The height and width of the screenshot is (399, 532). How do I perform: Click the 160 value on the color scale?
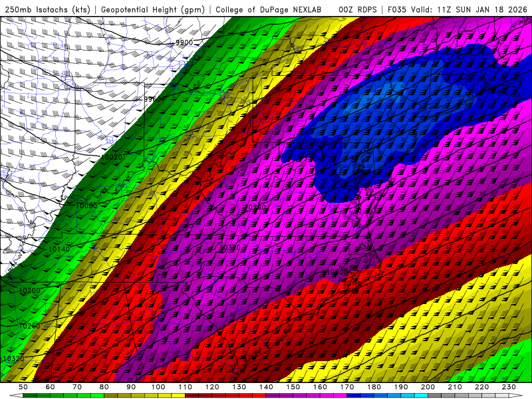[x=320, y=387]
